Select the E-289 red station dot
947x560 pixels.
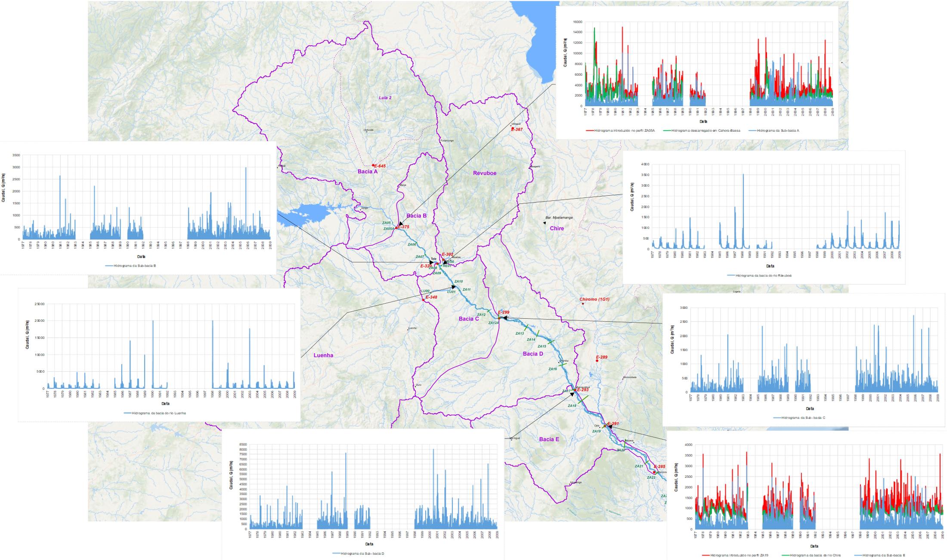pos(597,361)
